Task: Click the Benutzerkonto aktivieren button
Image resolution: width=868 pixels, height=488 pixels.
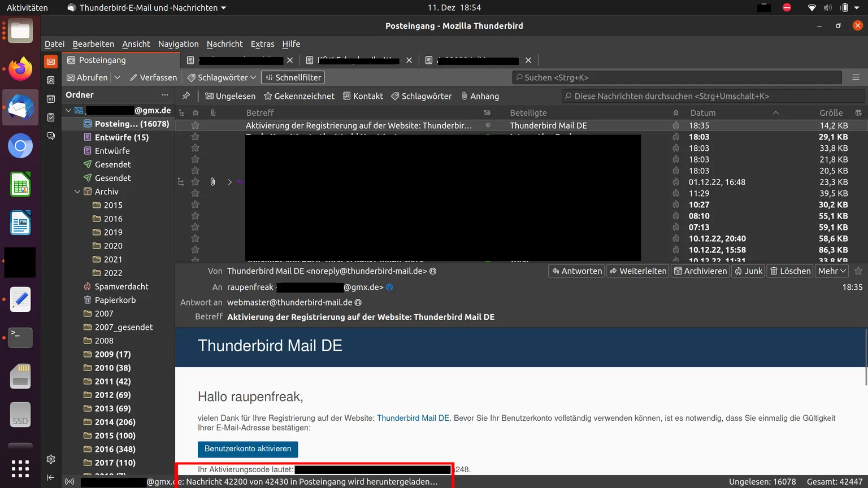Action: [248, 449]
